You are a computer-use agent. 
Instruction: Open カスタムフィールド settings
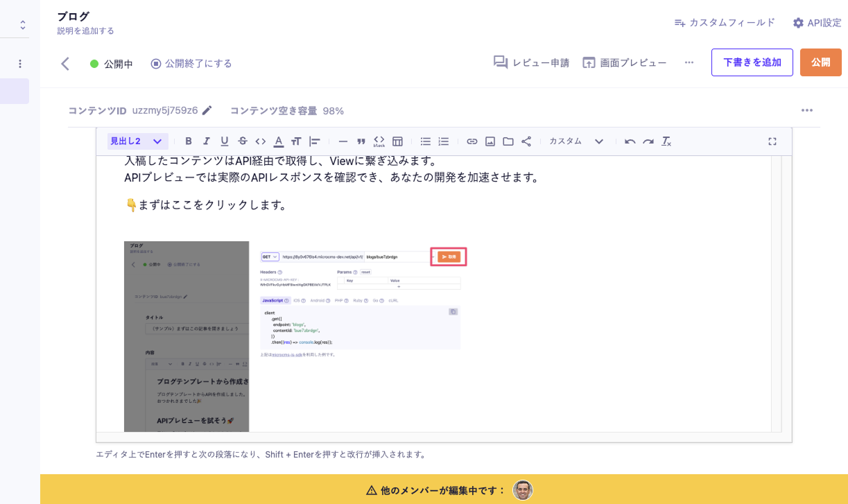(x=725, y=23)
